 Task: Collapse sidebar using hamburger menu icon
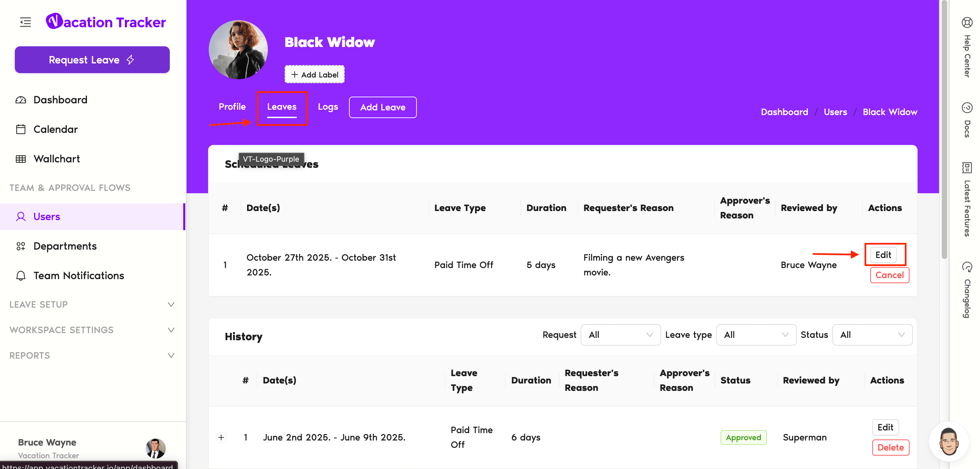(x=25, y=22)
